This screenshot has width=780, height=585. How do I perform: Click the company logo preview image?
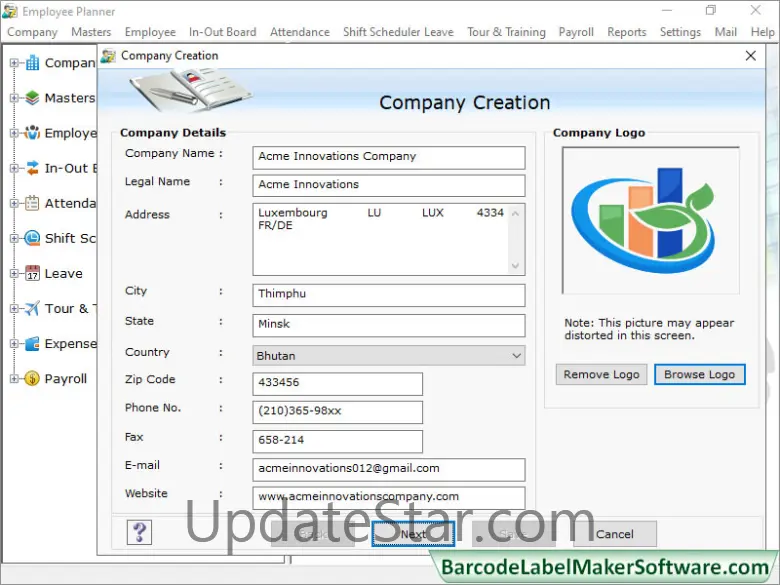tap(650, 220)
